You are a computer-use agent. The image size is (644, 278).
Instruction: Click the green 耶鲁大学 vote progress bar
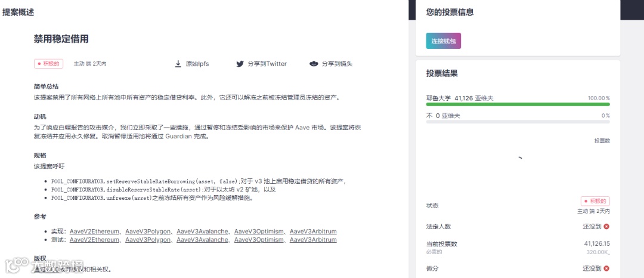[x=518, y=104]
